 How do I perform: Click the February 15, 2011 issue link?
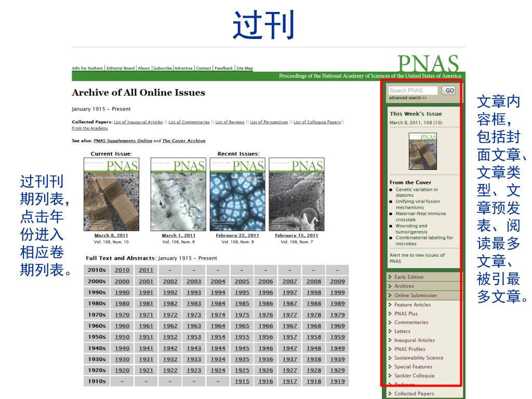pyautogui.click(x=297, y=235)
